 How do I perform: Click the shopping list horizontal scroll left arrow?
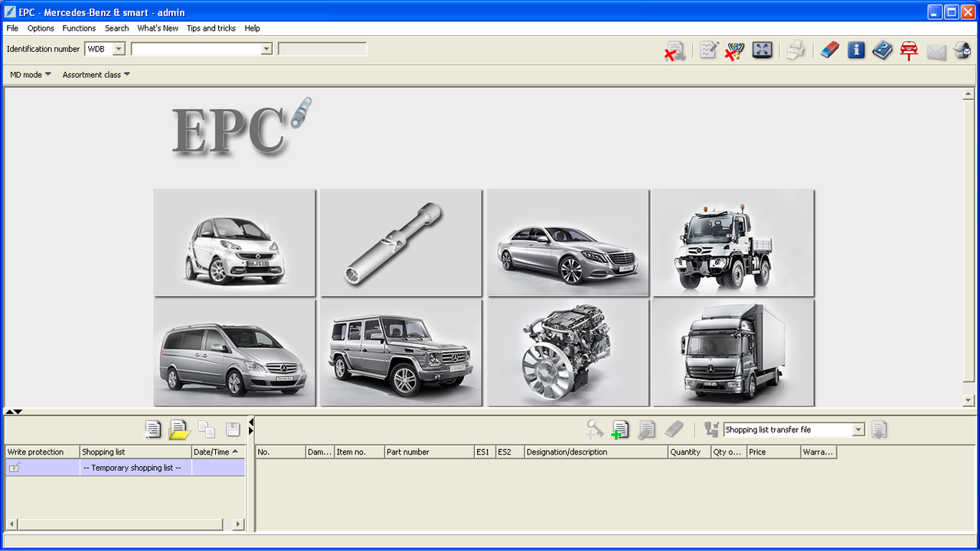pos(11,524)
